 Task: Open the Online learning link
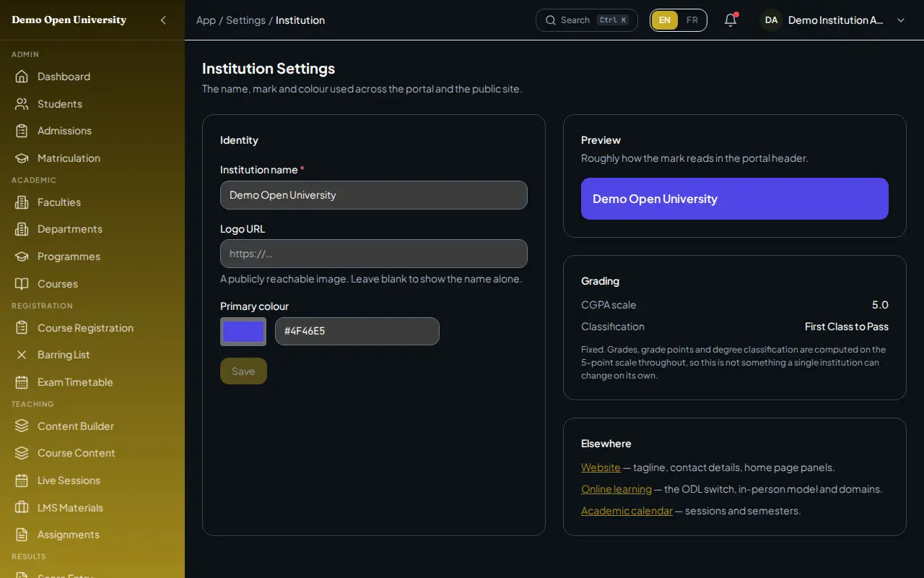616,489
